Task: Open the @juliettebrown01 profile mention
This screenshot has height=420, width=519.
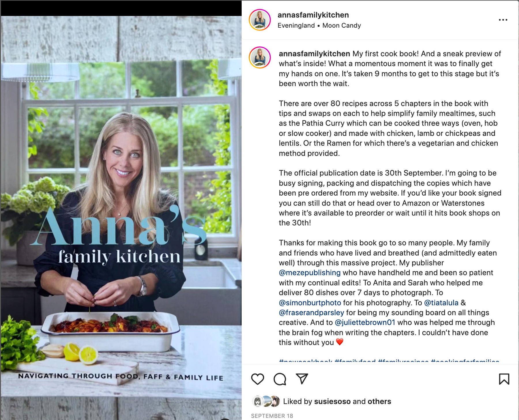Action: (365, 322)
